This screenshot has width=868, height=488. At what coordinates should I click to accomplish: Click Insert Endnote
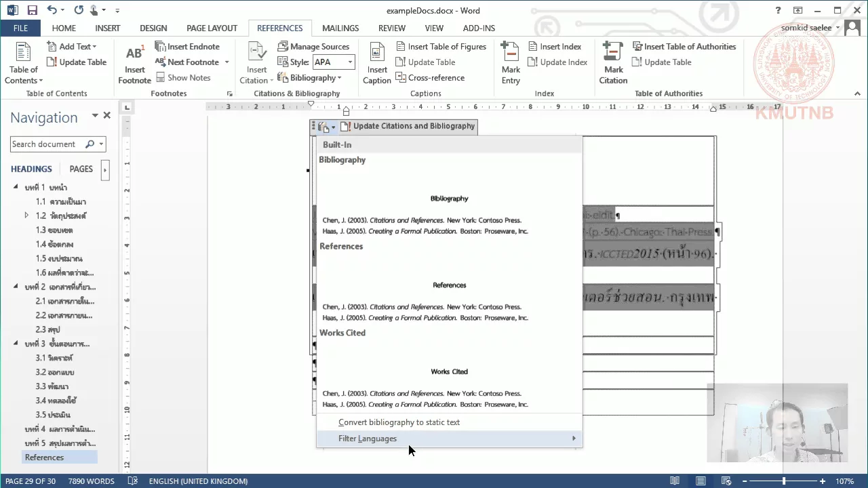[x=187, y=47]
